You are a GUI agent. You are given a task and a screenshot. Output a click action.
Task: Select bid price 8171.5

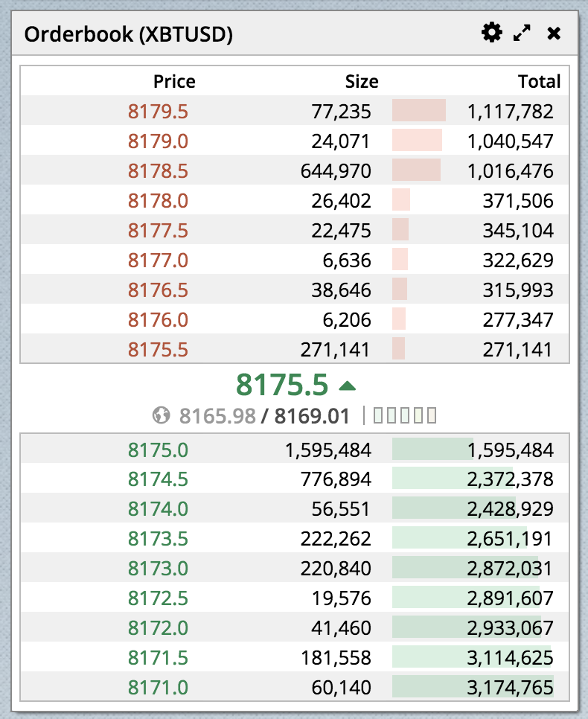(x=158, y=659)
